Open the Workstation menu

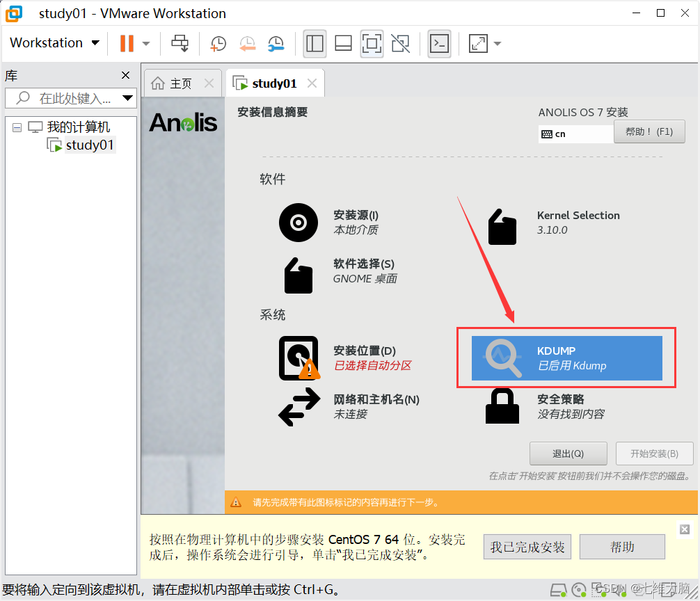coord(54,43)
